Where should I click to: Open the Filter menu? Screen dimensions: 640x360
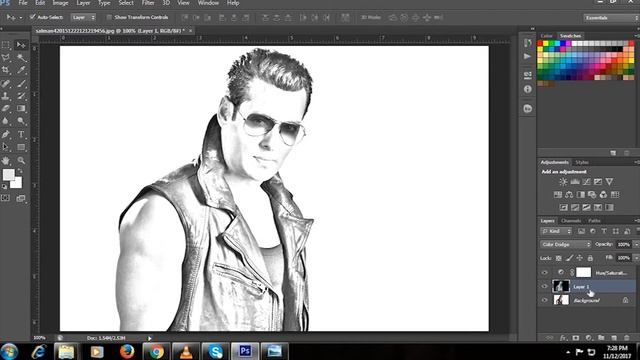(x=148, y=3)
